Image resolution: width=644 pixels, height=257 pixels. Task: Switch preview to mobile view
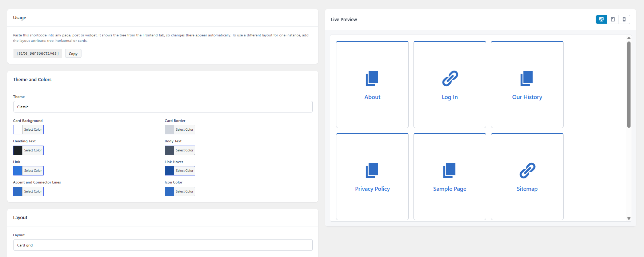624,19
